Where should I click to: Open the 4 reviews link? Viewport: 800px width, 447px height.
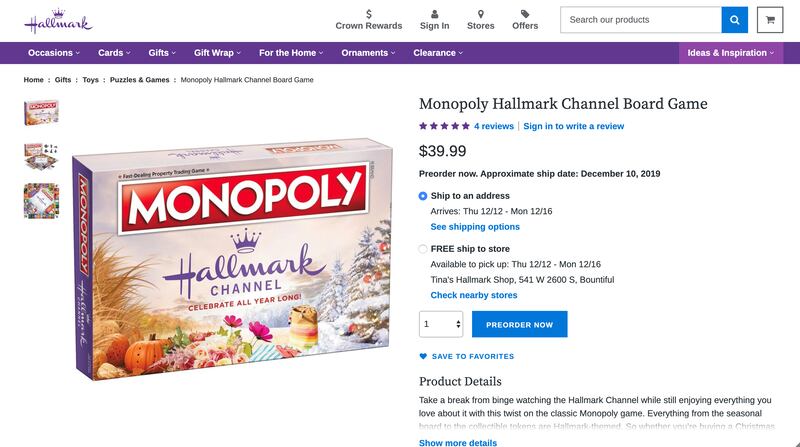[494, 126]
